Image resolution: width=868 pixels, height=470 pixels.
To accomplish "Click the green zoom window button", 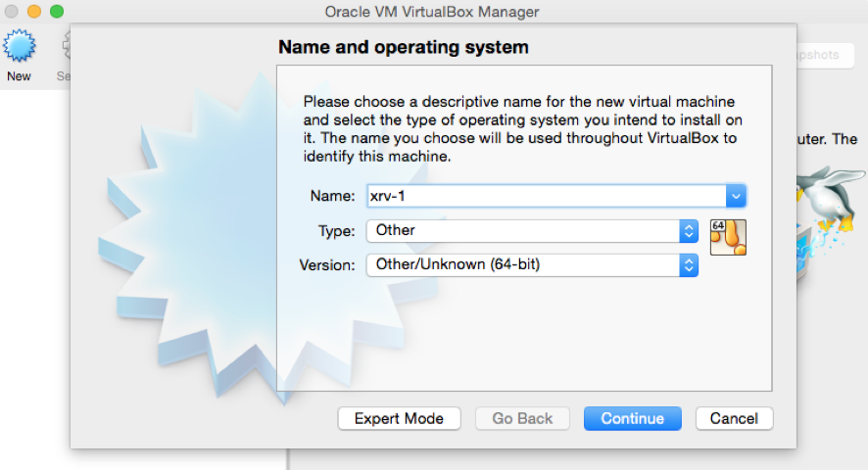I will coord(57,11).
